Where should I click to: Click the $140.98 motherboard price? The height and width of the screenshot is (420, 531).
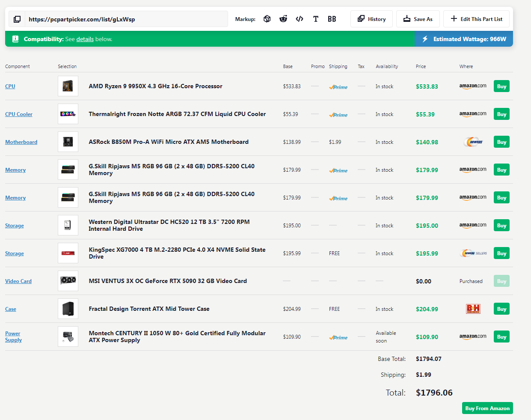[427, 142]
